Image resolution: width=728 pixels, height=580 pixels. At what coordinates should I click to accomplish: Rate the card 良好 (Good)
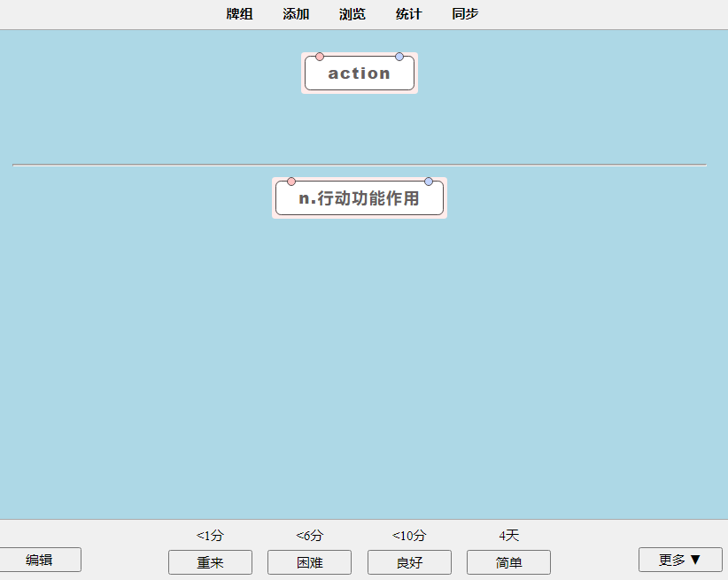[x=409, y=562]
